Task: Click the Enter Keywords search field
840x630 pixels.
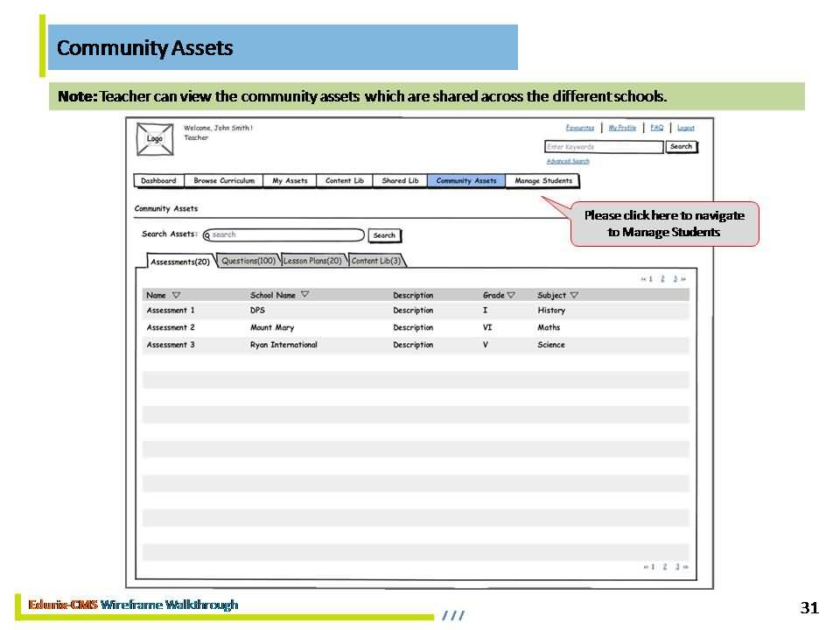Action: pos(603,147)
